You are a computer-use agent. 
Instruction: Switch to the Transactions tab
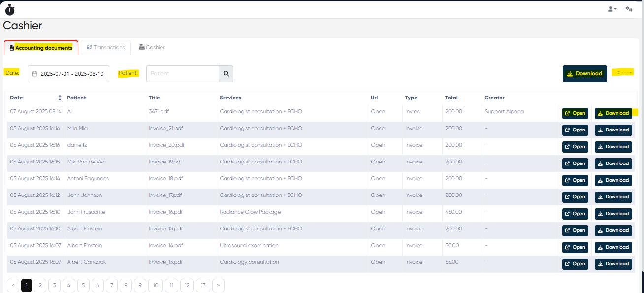105,48
